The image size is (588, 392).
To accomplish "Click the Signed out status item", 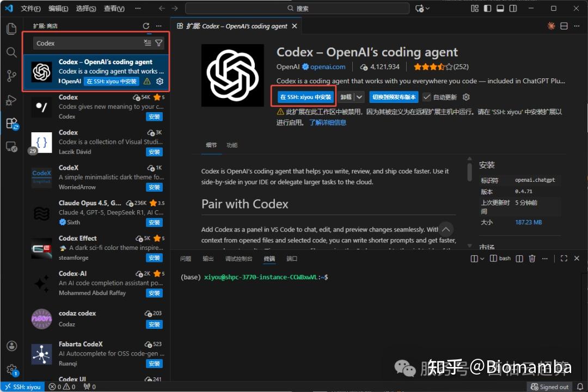I will click(x=549, y=387).
